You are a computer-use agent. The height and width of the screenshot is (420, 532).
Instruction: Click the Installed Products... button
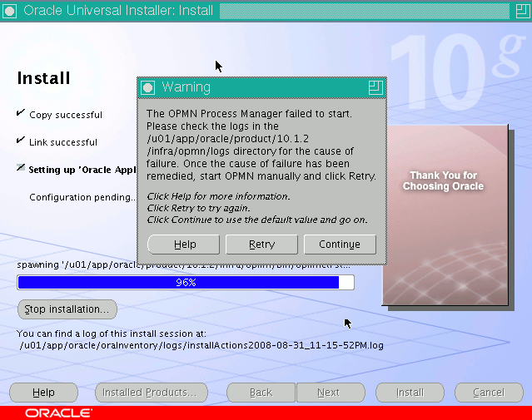coord(152,393)
